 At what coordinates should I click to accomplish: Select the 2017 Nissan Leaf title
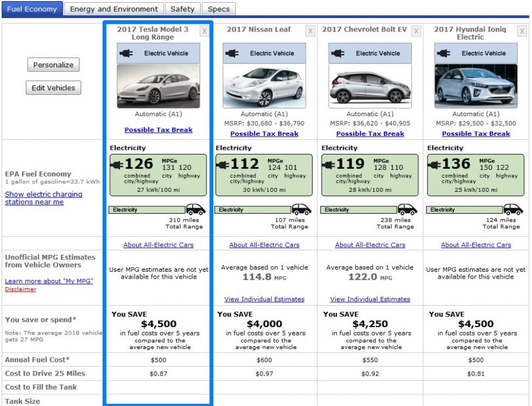coord(258,29)
